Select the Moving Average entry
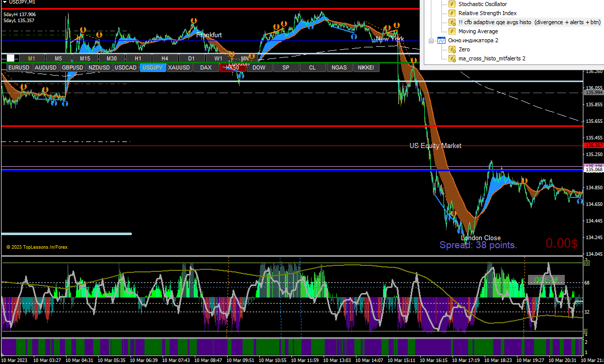 (478, 31)
